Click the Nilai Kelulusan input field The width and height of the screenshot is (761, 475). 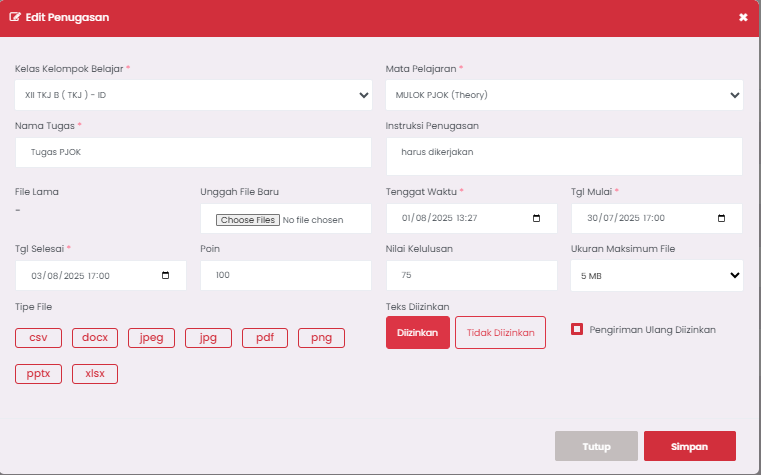click(x=471, y=275)
